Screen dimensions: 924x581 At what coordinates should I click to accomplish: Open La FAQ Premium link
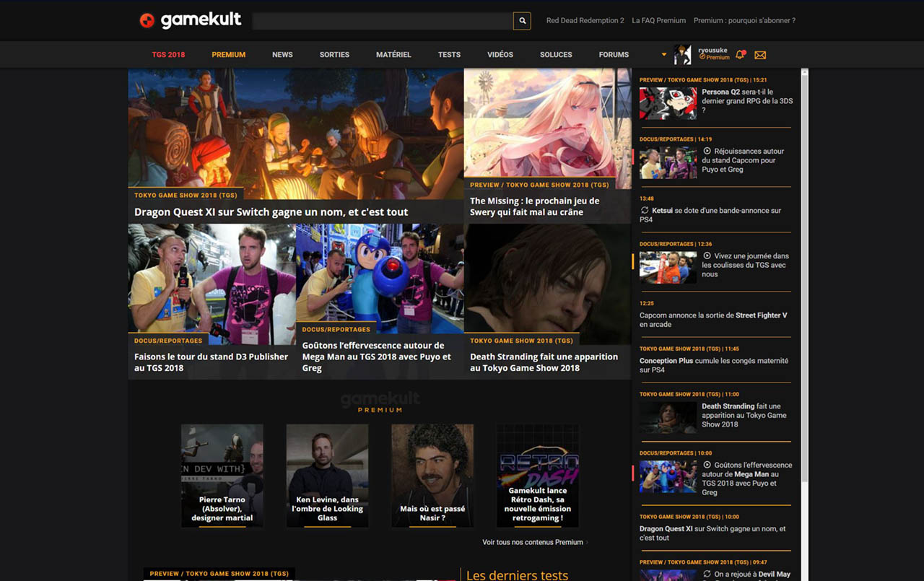pos(658,21)
